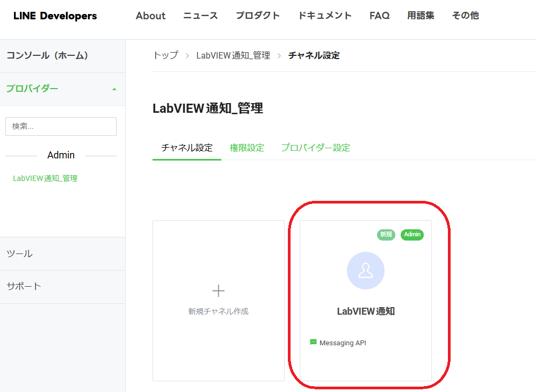Switch to the 権限設定 tab
This screenshot has width=536, height=392.
[x=247, y=148]
